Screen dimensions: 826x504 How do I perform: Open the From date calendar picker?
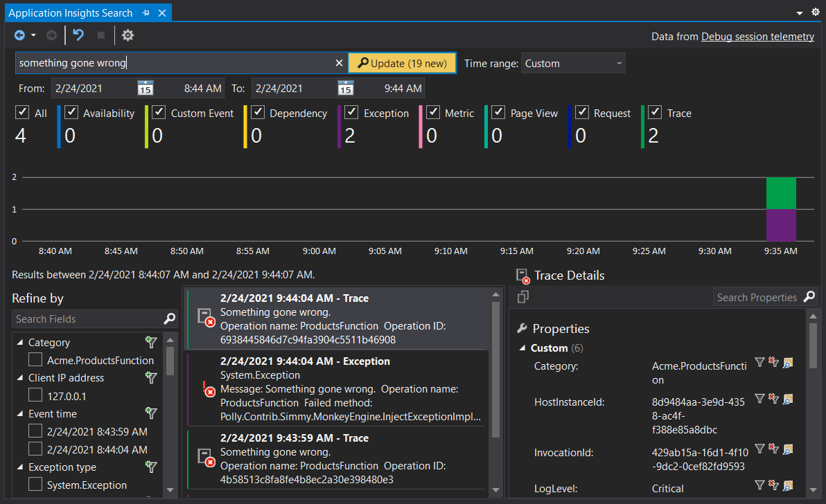click(146, 88)
